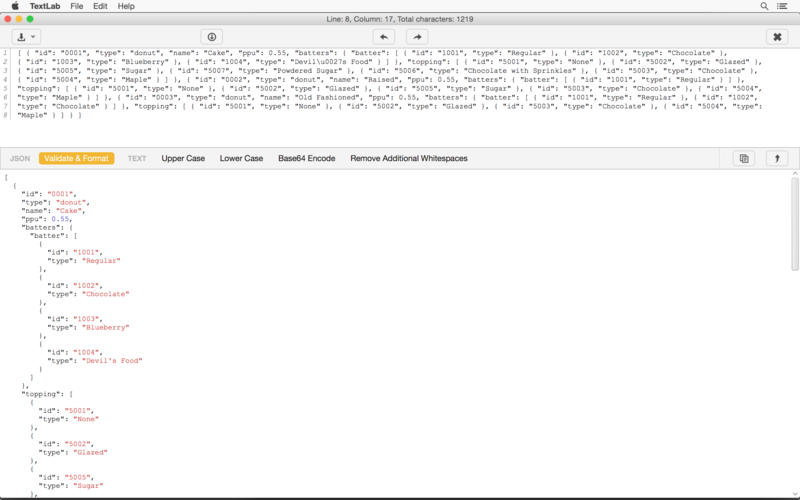Open Spotlight search in the menu bar
The width and height of the screenshot is (800, 500).
[763, 6]
